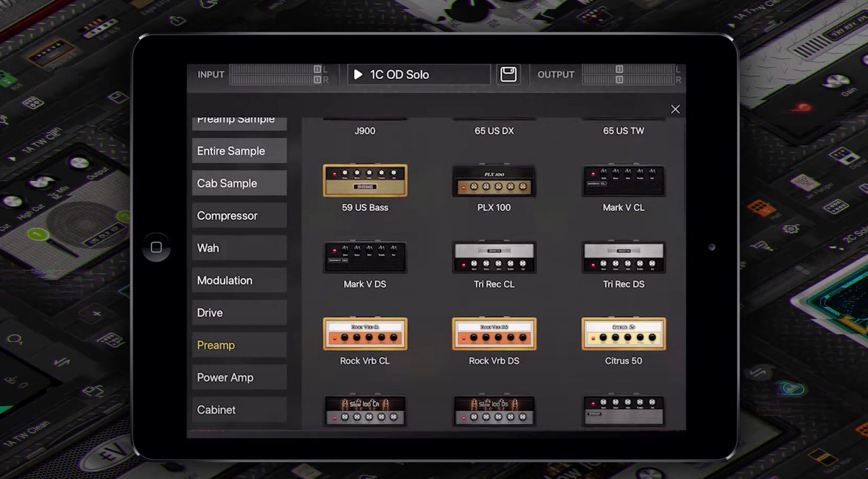
Task: Pick the Citrus 50 amp icon
Action: pos(623,334)
